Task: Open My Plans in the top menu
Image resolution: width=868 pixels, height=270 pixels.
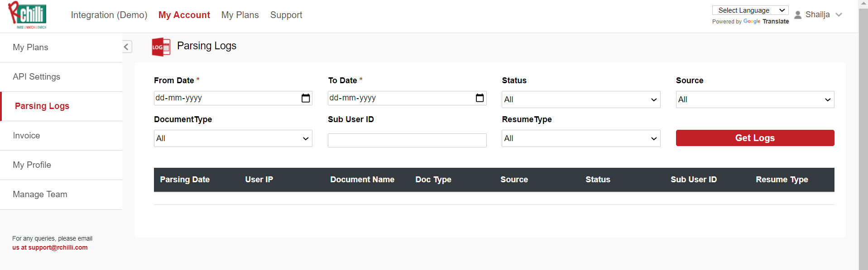Action: [x=240, y=15]
